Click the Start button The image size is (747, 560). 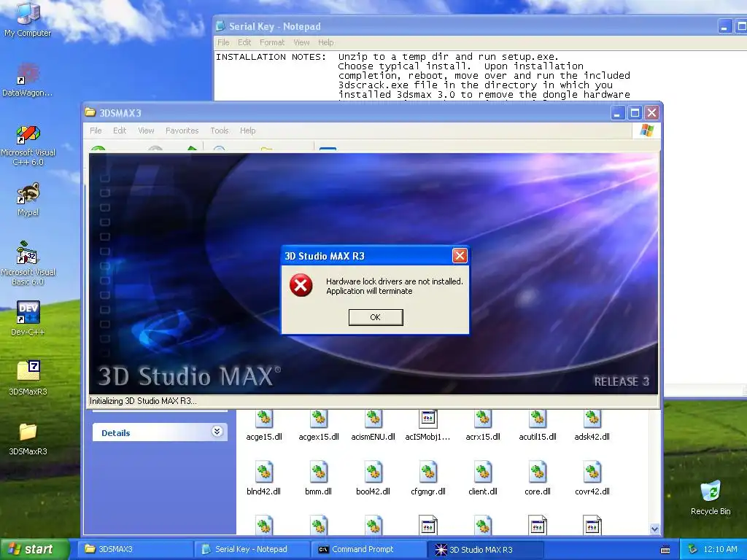coord(35,549)
